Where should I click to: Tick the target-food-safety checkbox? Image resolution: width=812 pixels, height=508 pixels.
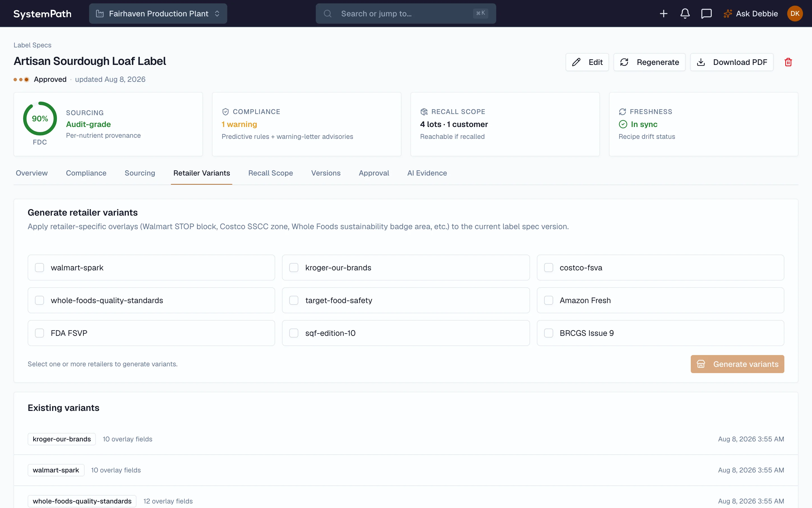coord(294,300)
